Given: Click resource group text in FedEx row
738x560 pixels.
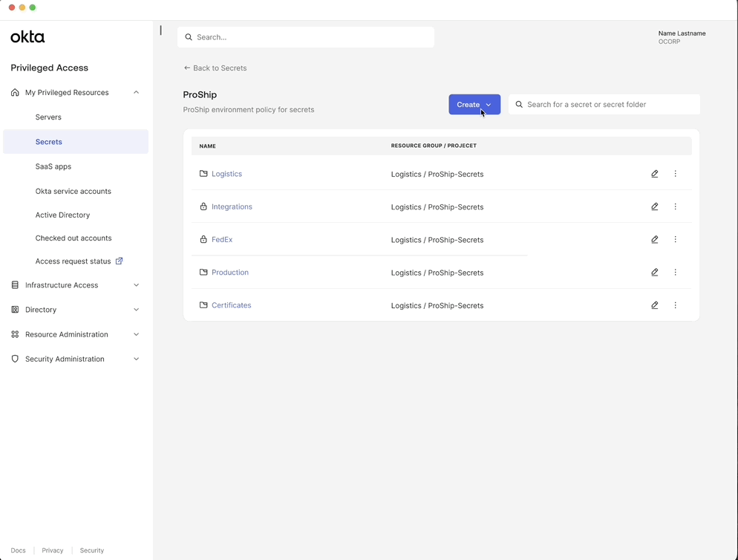Looking at the screenshot, I should tap(437, 240).
